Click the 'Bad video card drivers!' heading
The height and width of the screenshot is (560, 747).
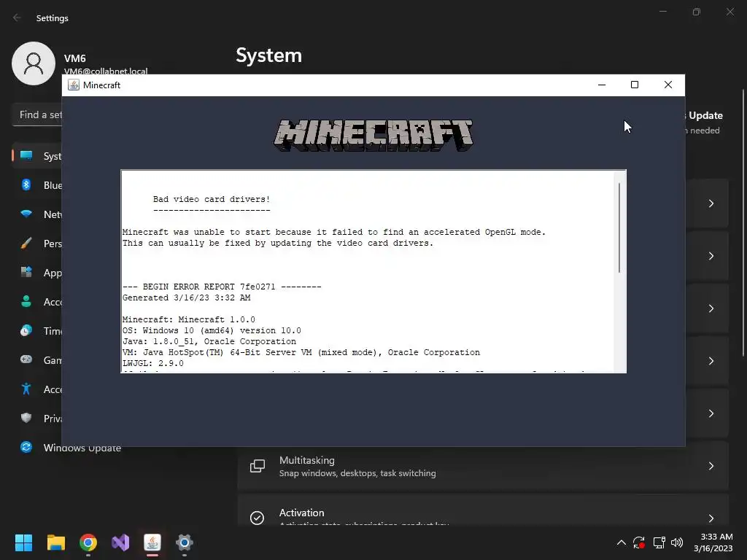click(212, 199)
